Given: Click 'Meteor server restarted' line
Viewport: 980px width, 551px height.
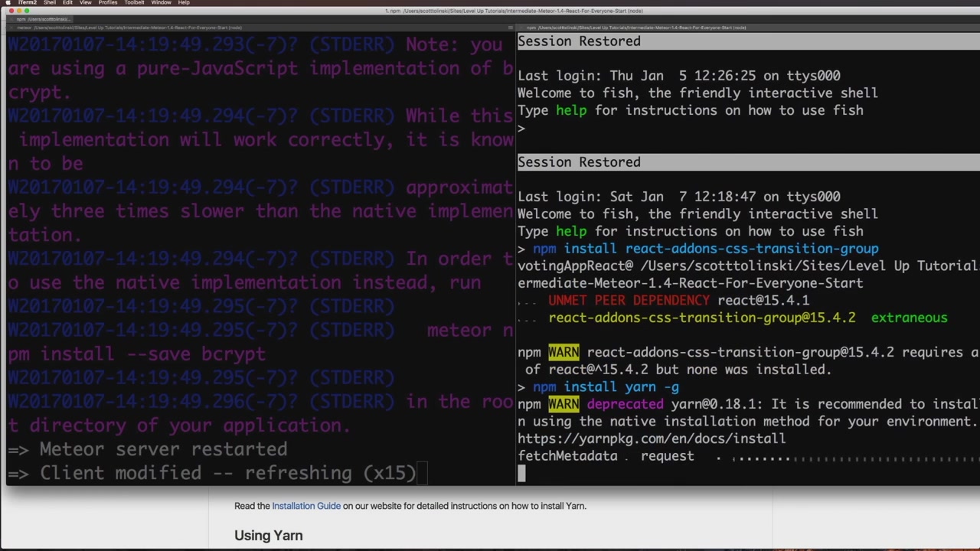Looking at the screenshot, I should 148,449.
